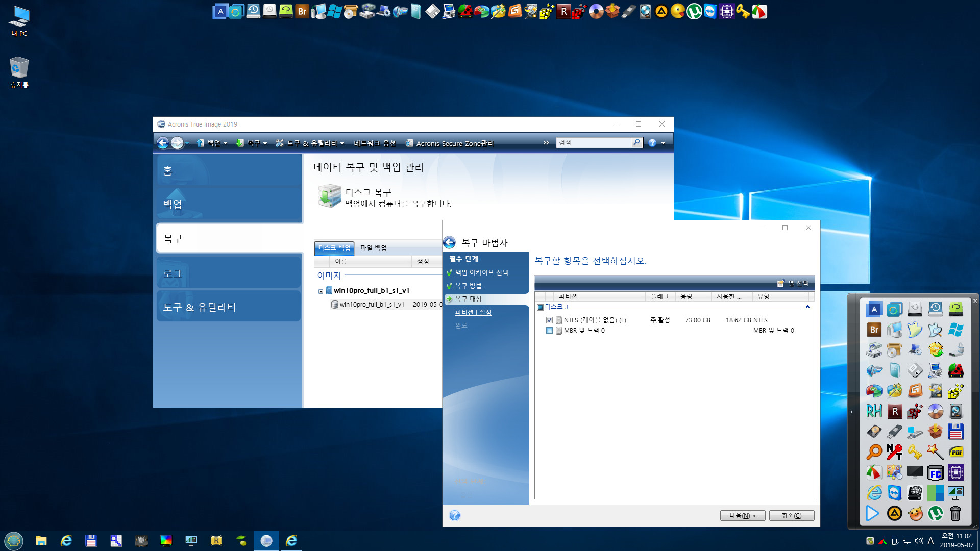Open the orange magnifier icon in launcher
980x551 pixels.
tap(874, 452)
